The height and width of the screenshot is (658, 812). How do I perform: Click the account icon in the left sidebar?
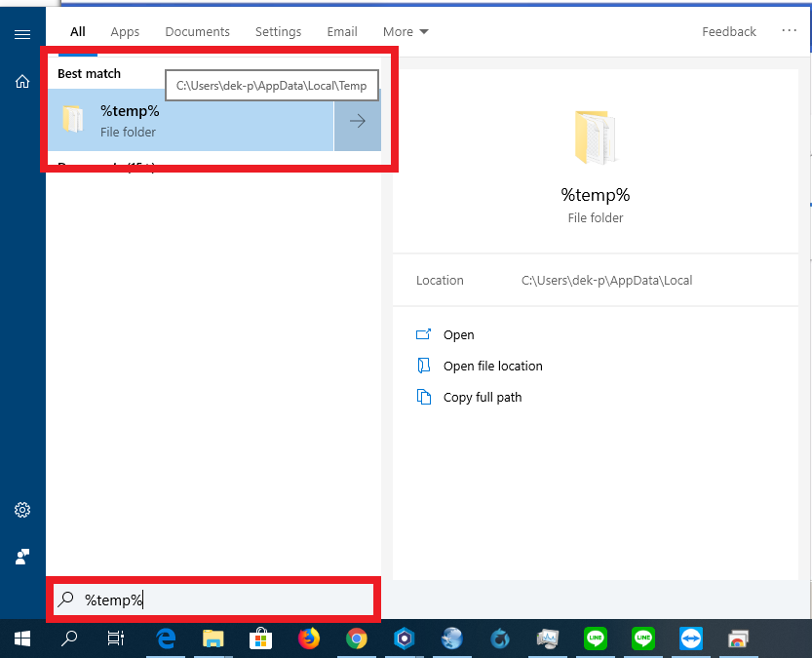[x=22, y=557]
